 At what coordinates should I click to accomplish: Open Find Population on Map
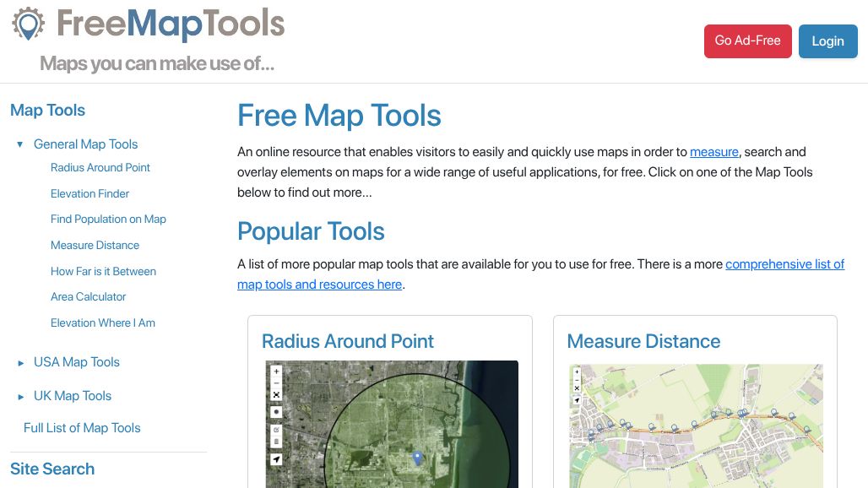click(x=108, y=220)
